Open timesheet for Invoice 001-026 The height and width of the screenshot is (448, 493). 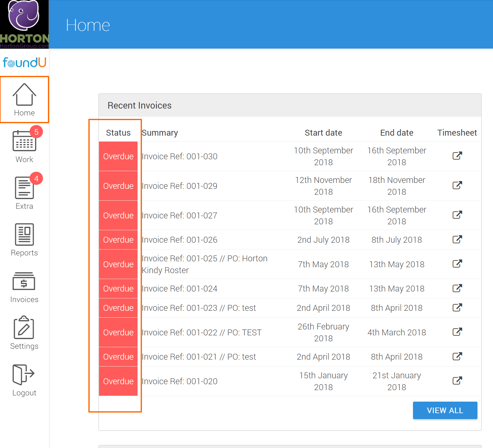pyautogui.click(x=457, y=240)
